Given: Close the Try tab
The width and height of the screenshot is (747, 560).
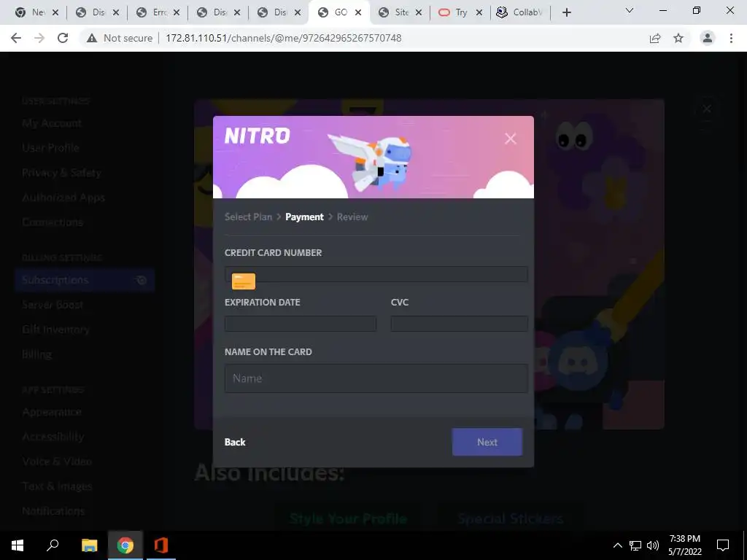Looking at the screenshot, I should click(x=479, y=12).
